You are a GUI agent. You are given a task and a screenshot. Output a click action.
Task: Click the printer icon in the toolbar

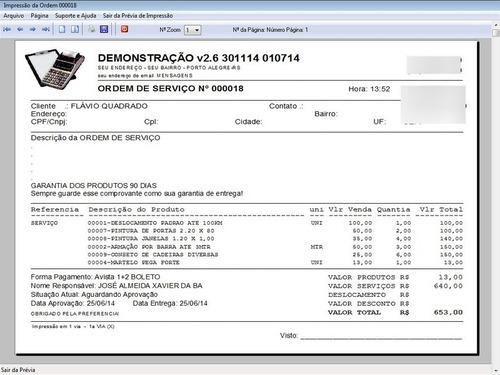[91, 29]
